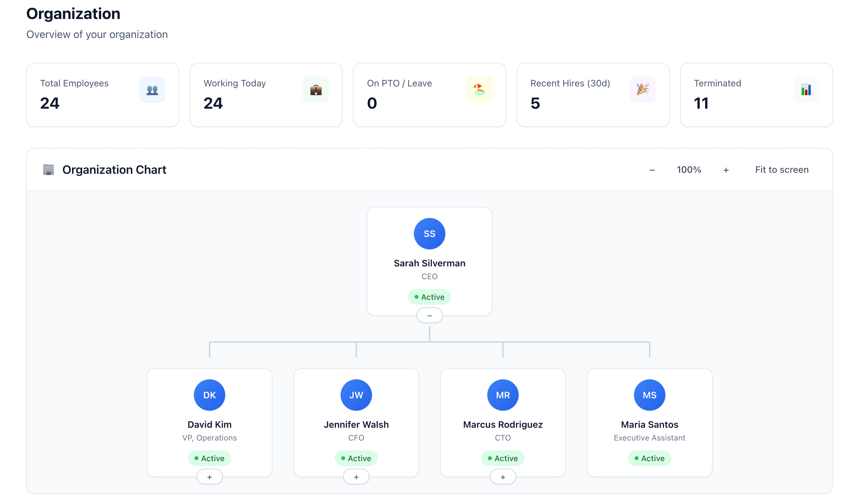Click the Recent Hires party popper icon
Viewport: 856px width, 504px height.
coord(642,90)
